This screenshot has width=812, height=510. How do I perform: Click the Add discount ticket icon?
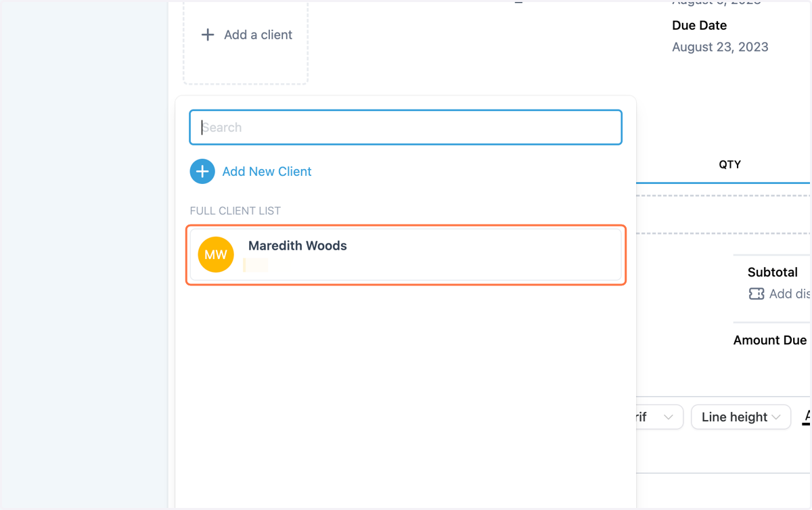[x=757, y=294]
